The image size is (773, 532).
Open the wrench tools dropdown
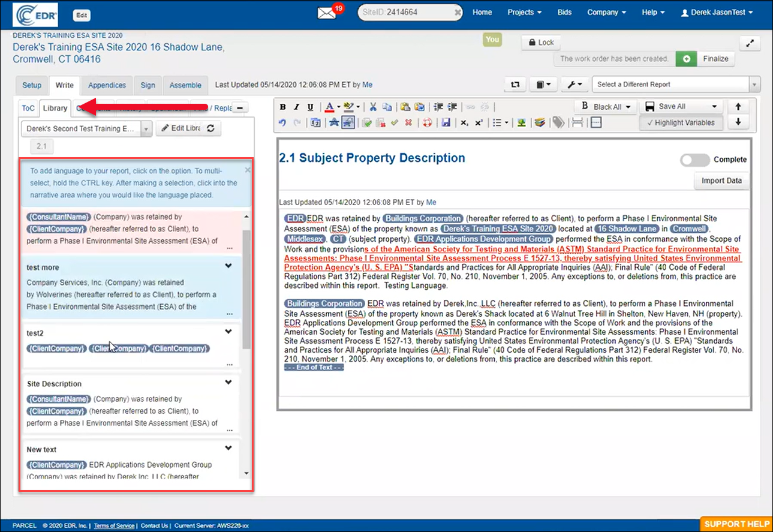tap(575, 85)
